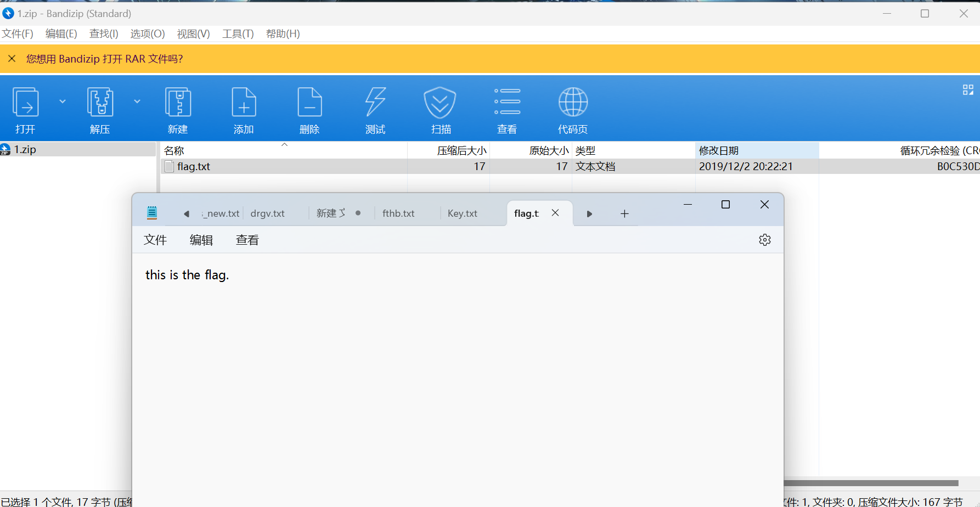Open the 帮助(H) menu
980x507 pixels.
[283, 34]
